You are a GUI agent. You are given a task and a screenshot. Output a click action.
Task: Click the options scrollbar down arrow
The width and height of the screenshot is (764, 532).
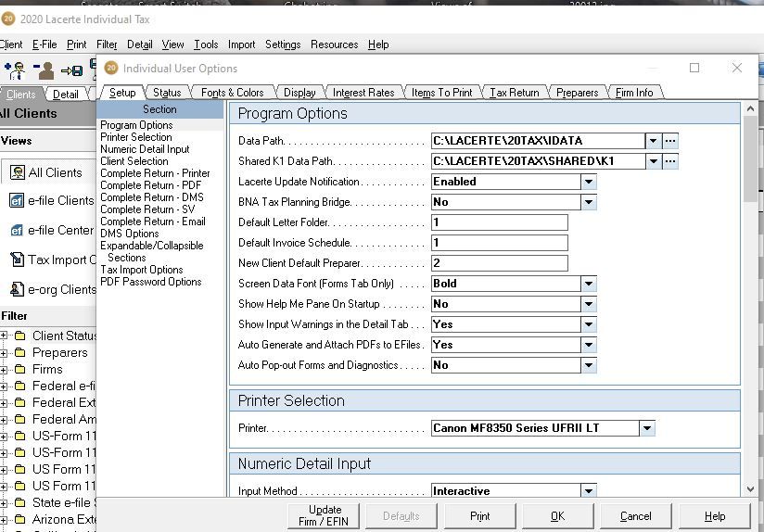click(x=750, y=489)
